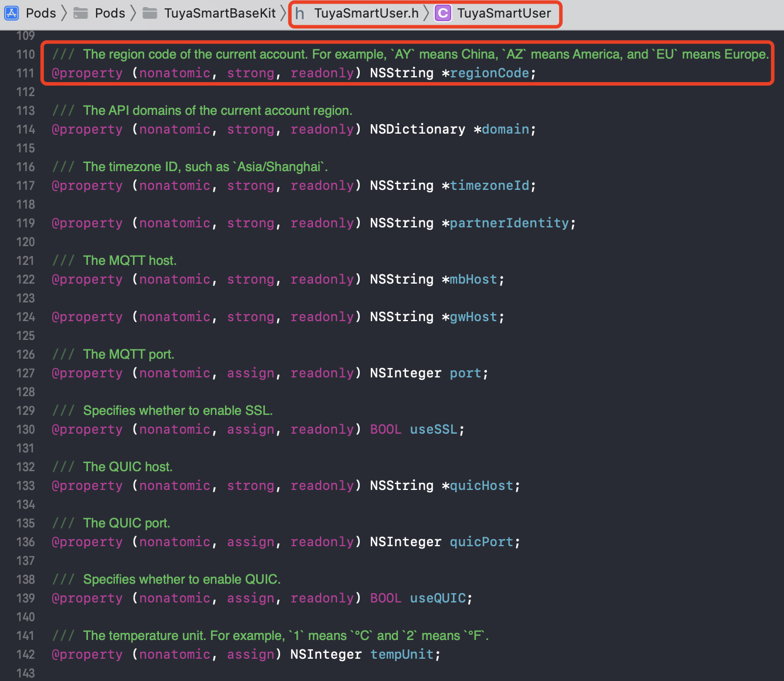Screen dimensions: 784x681
Task: Click the BOOL type on line 130
Action: coord(386,429)
